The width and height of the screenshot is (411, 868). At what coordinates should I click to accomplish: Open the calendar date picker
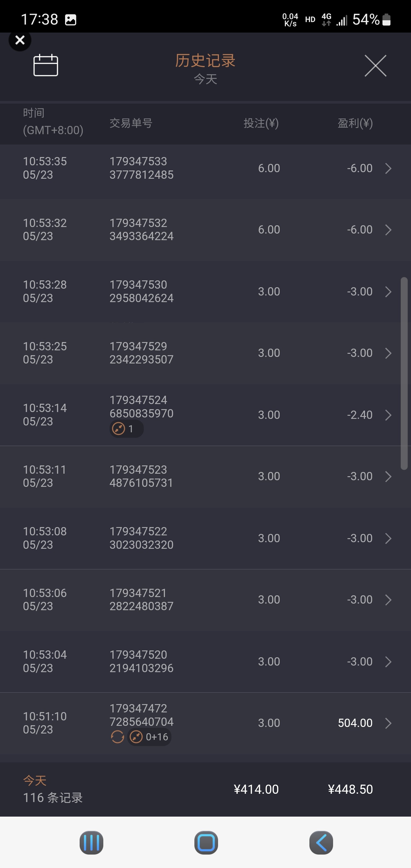coord(45,65)
